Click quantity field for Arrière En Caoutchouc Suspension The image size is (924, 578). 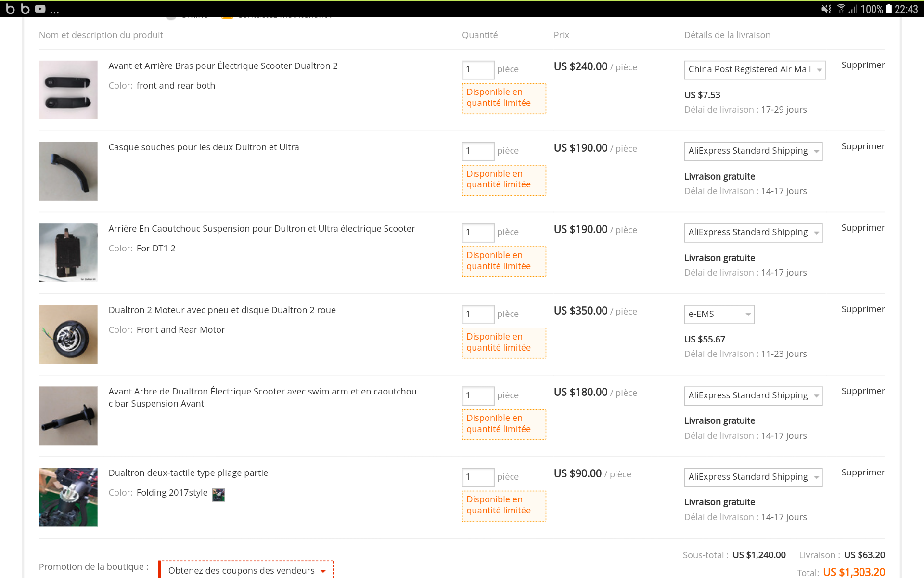coord(478,233)
